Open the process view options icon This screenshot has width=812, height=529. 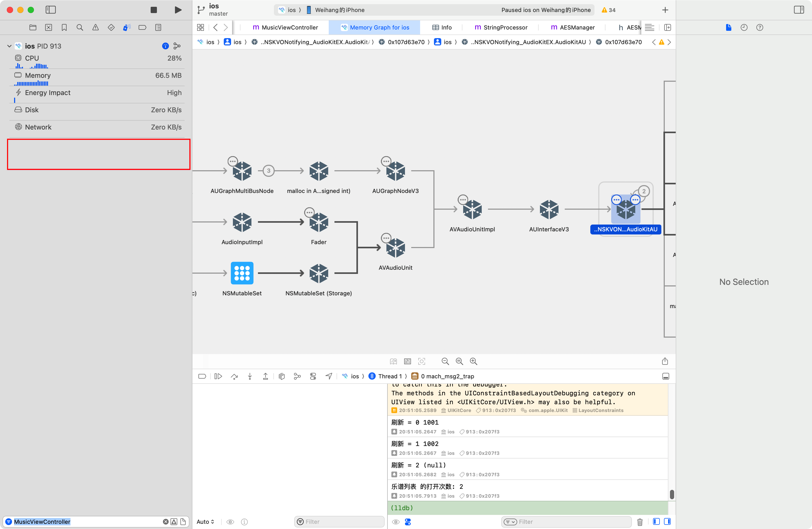pos(177,46)
